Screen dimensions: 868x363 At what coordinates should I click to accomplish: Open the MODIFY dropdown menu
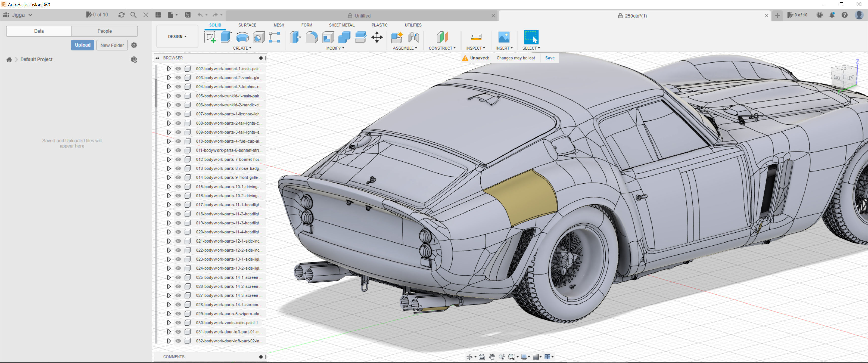click(335, 48)
